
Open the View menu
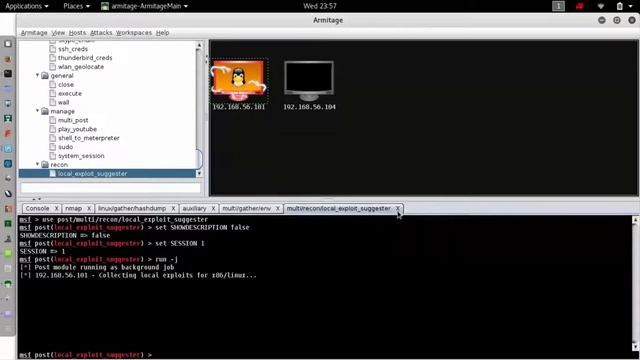(58, 33)
